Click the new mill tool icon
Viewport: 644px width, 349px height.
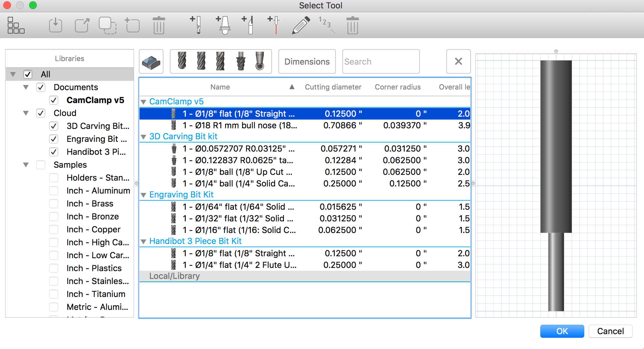(x=196, y=25)
